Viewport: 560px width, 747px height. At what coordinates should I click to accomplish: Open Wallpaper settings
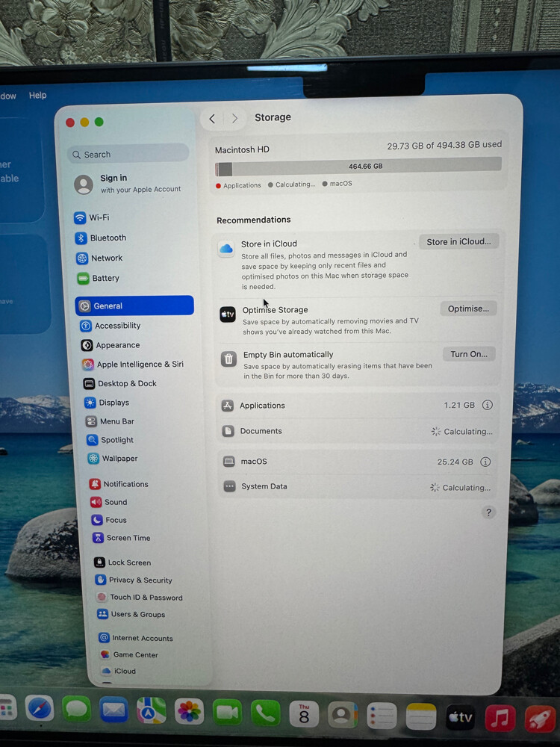[113, 459]
